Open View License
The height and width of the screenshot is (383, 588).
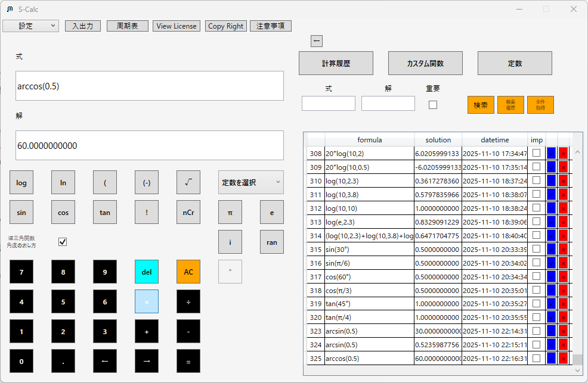click(176, 26)
